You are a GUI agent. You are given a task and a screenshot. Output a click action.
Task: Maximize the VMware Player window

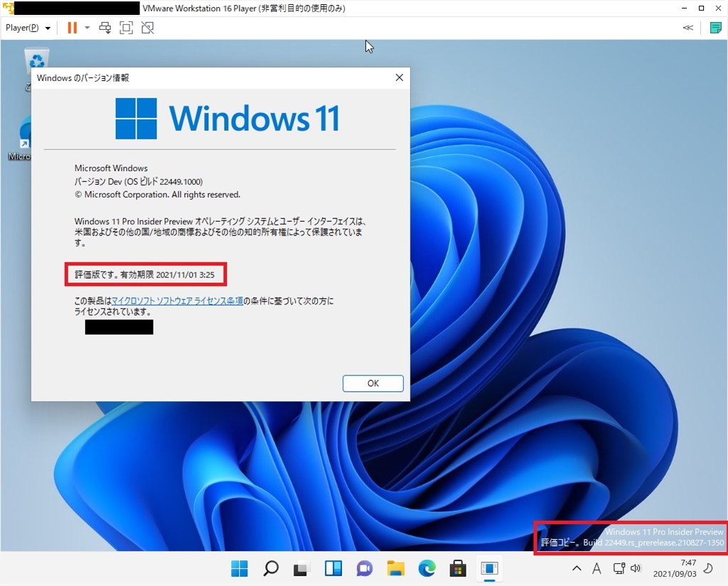[x=702, y=9]
